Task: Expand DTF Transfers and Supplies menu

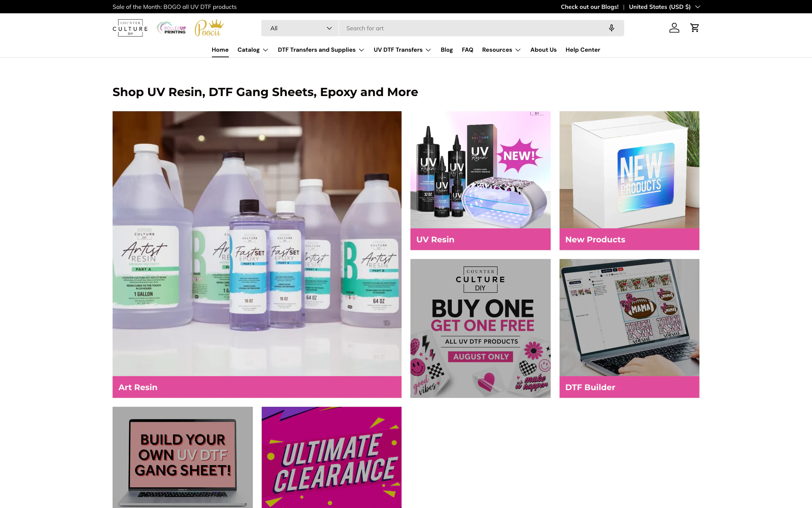Action: (321, 50)
